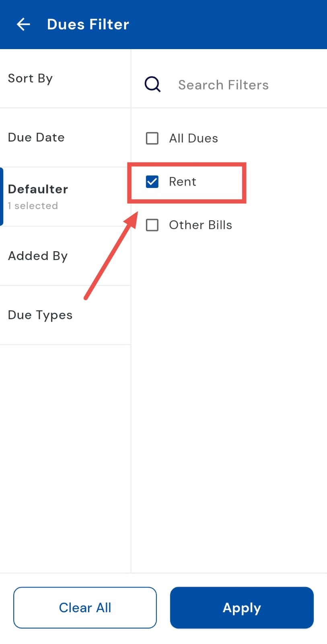
Task: Apply the selected filters
Action: pyautogui.click(x=242, y=607)
